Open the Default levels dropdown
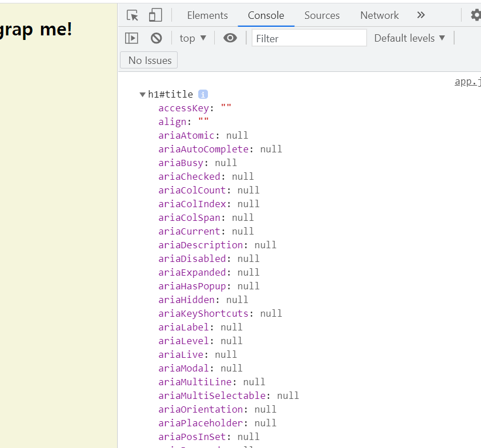Screen dimensions: 481x448 tap(409, 38)
